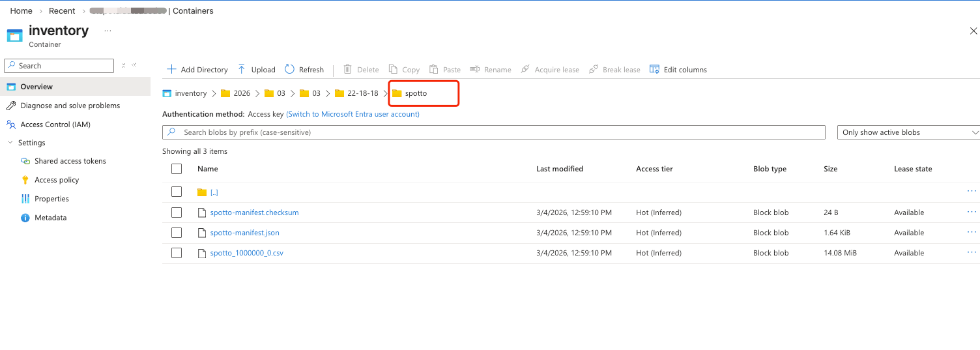Check the box for the [..] row

177,192
